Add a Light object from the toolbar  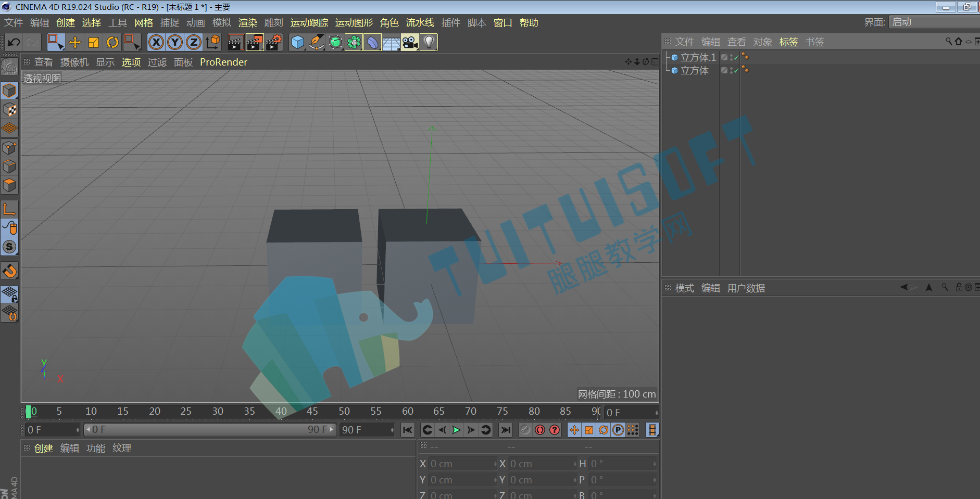coord(429,42)
